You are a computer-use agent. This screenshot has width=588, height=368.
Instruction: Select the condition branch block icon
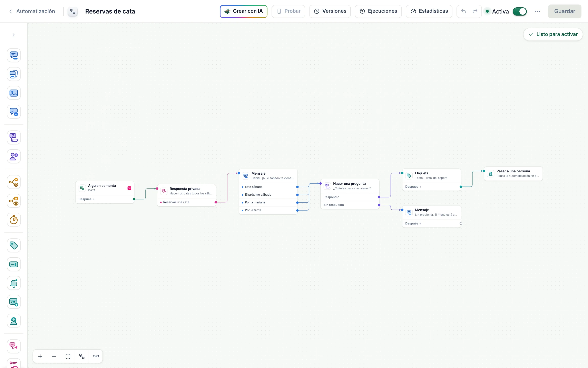click(x=14, y=182)
